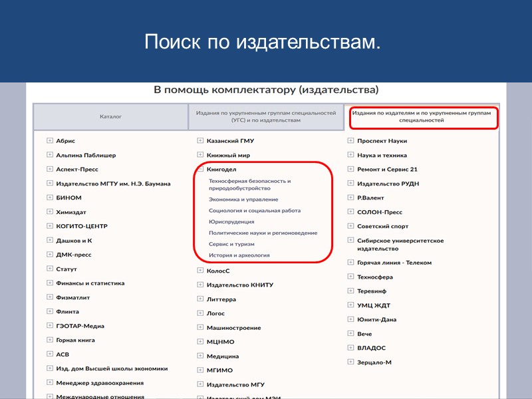This screenshot has width=532, height=399.
Task: Expand the КолосС publisher node
Action: tap(200, 271)
